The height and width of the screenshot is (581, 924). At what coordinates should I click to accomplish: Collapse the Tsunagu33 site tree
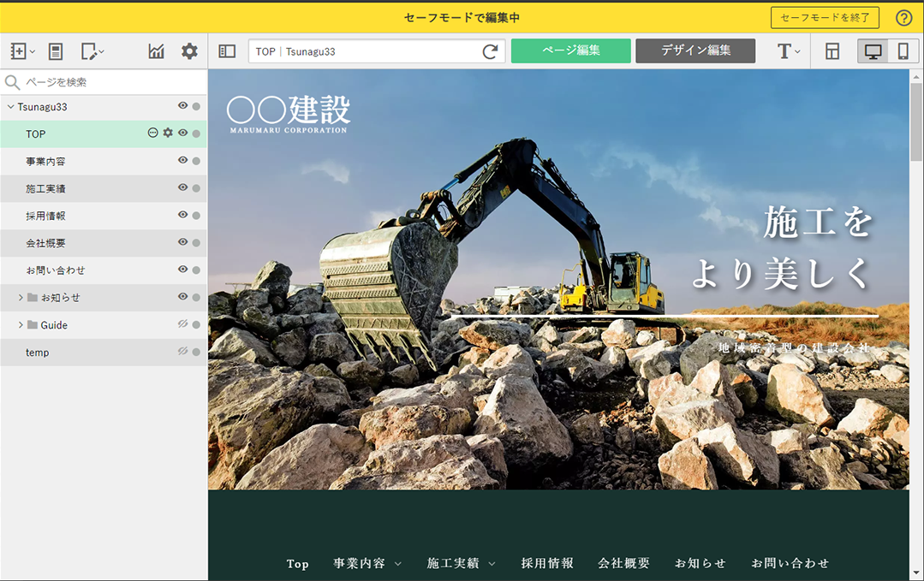click(10, 107)
